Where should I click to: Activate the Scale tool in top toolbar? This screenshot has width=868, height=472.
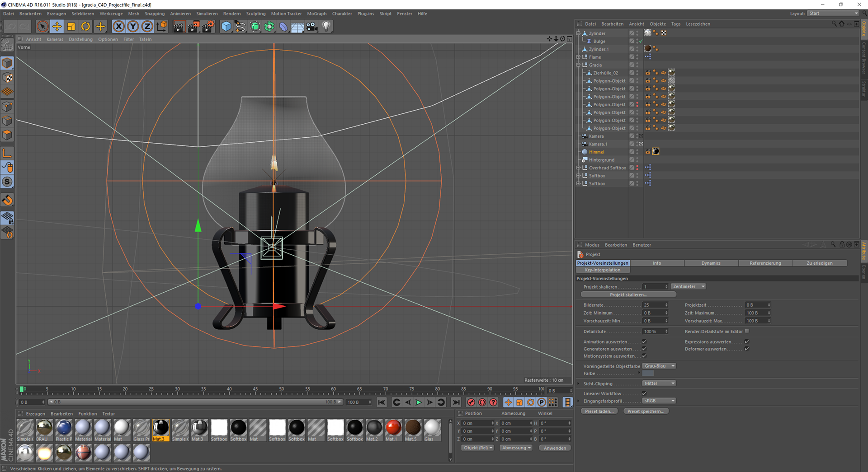(x=71, y=26)
